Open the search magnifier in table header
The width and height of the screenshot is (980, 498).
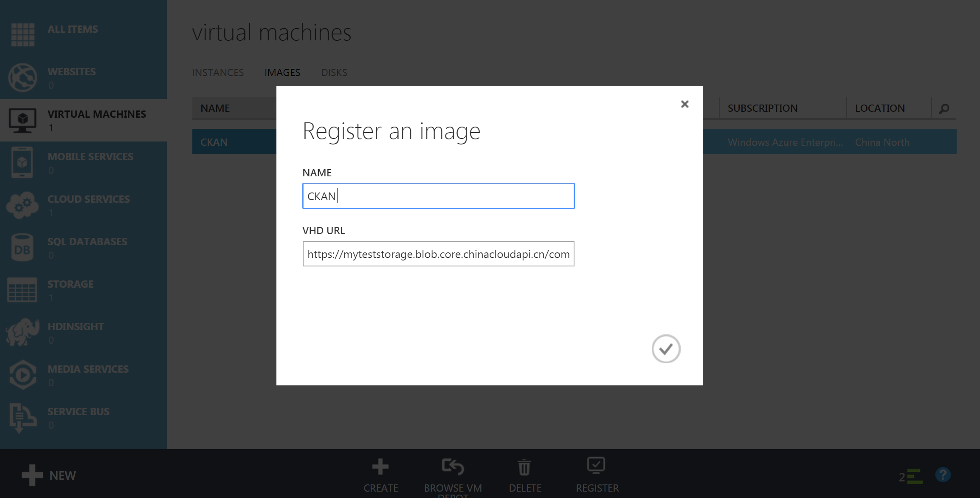(x=943, y=109)
